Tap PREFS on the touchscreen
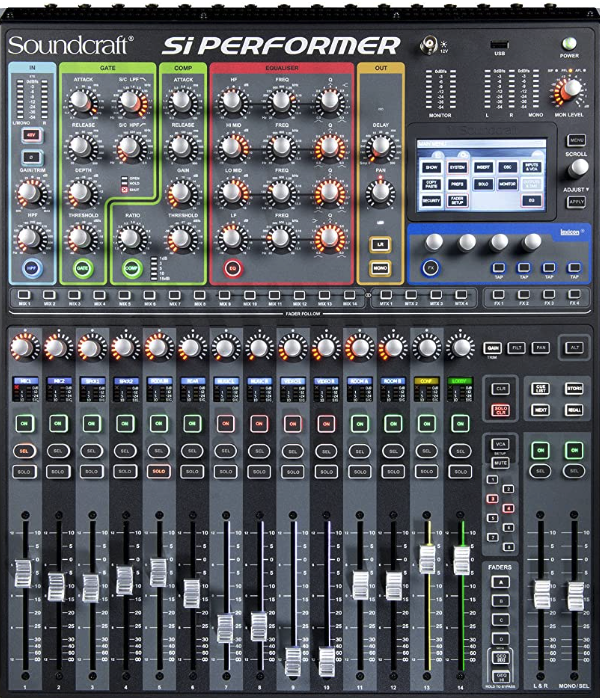 coord(457,184)
